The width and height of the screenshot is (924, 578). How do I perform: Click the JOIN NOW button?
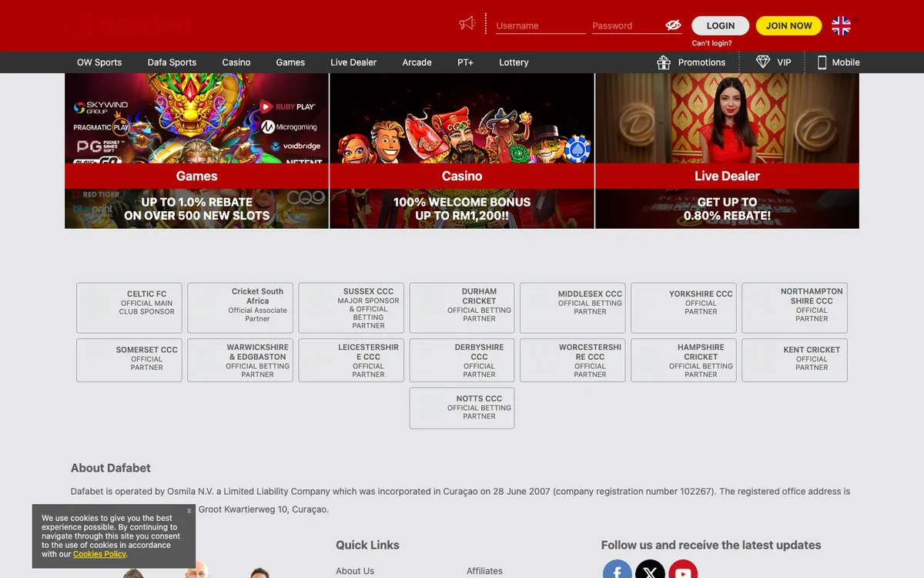788,25
